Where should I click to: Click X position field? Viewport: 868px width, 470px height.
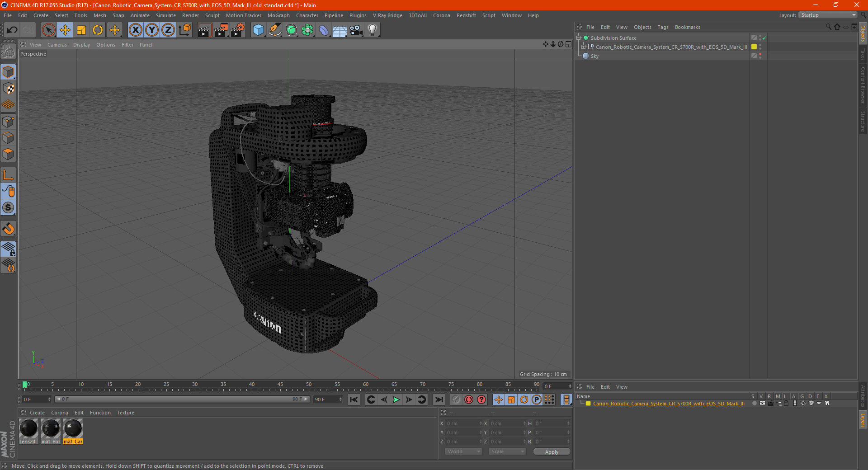click(463, 423)
